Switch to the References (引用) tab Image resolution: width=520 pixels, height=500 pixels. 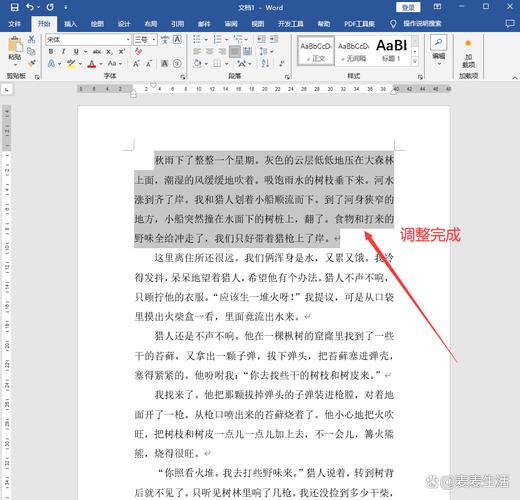pyautogui.click(x=177, y=24)
